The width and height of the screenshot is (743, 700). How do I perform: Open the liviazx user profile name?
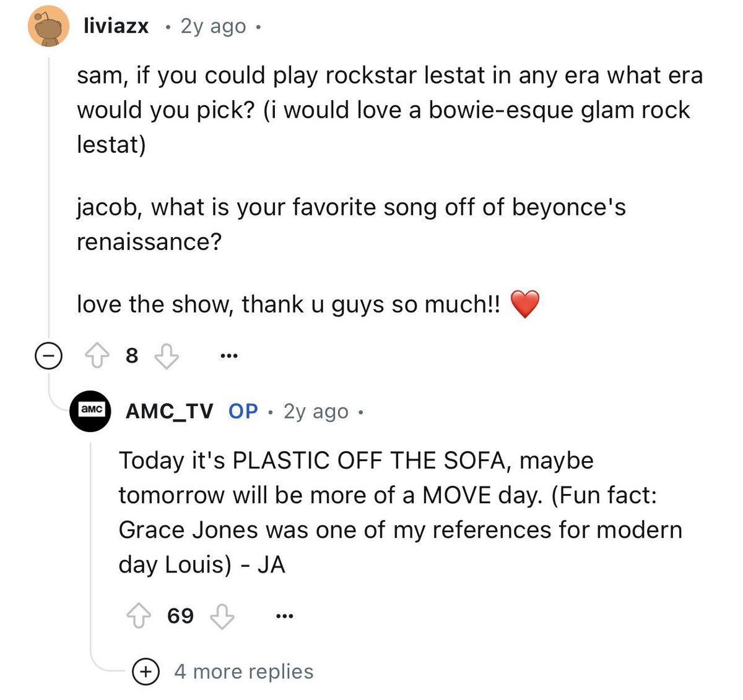click(116, 26)
